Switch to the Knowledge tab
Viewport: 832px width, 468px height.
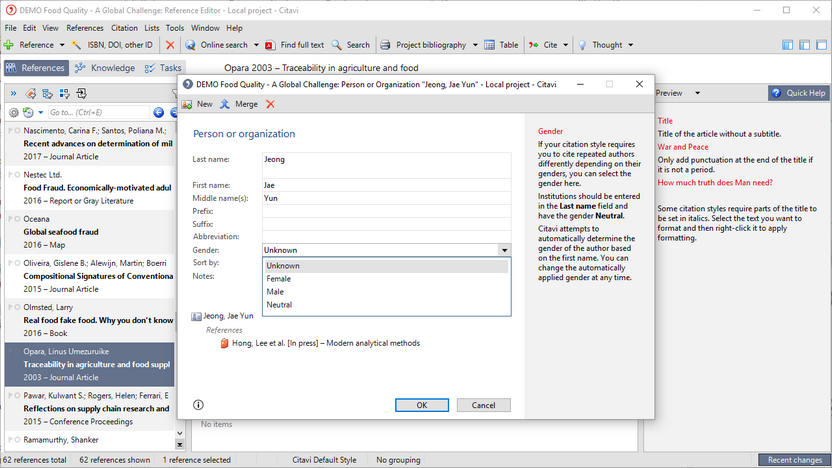(105, 68)
